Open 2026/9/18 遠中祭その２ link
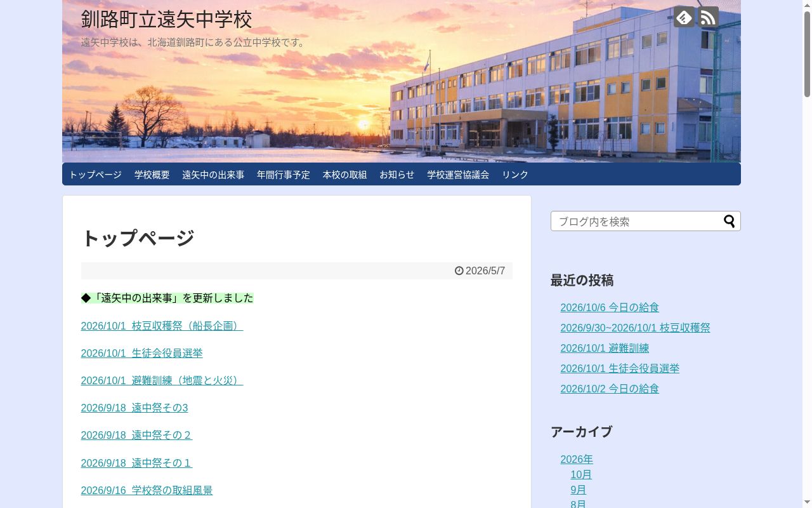The height and width of the screenshot is (508, 812). click(136, 435)
